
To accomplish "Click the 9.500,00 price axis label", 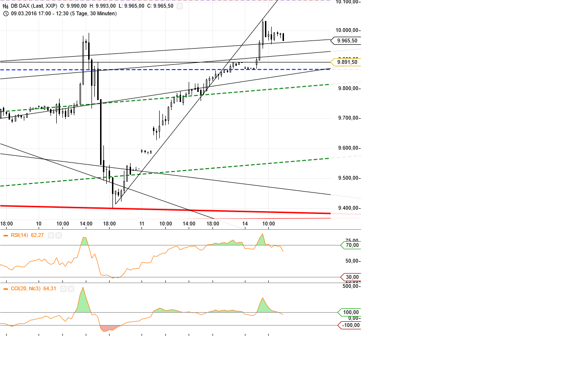I will click(349, 178).
